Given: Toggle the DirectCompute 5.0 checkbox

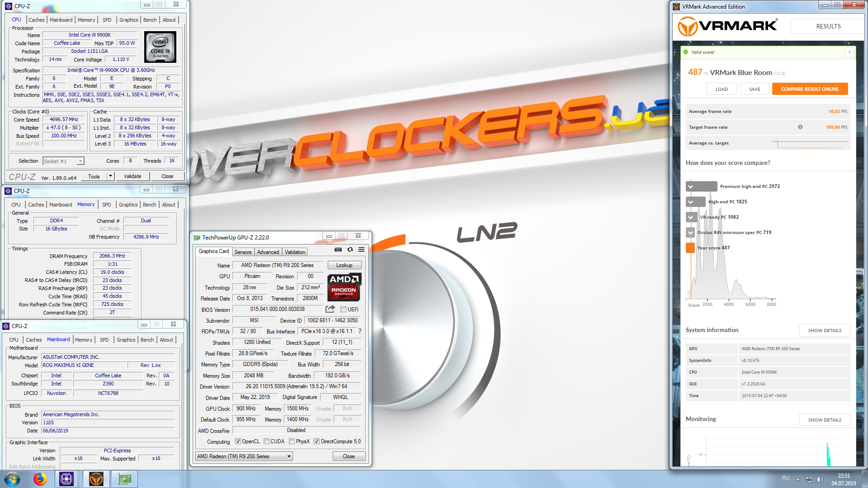Looking at the screenshot, I should click(x=317, y=441).
